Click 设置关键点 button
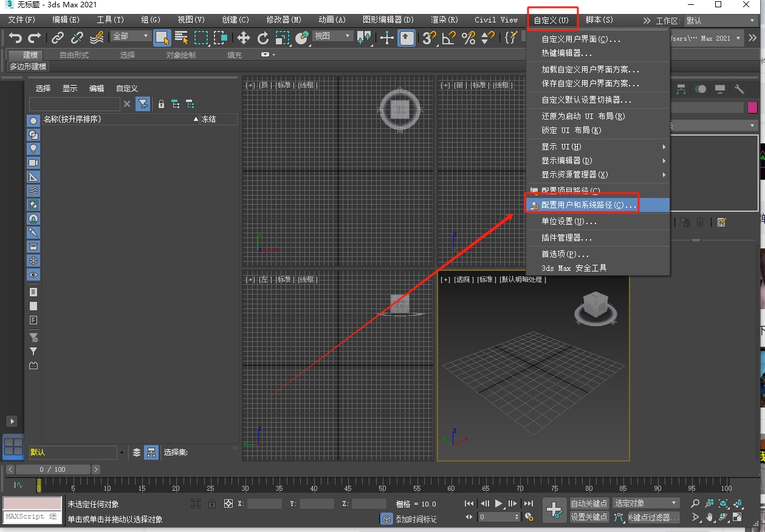 click(589, 517)
